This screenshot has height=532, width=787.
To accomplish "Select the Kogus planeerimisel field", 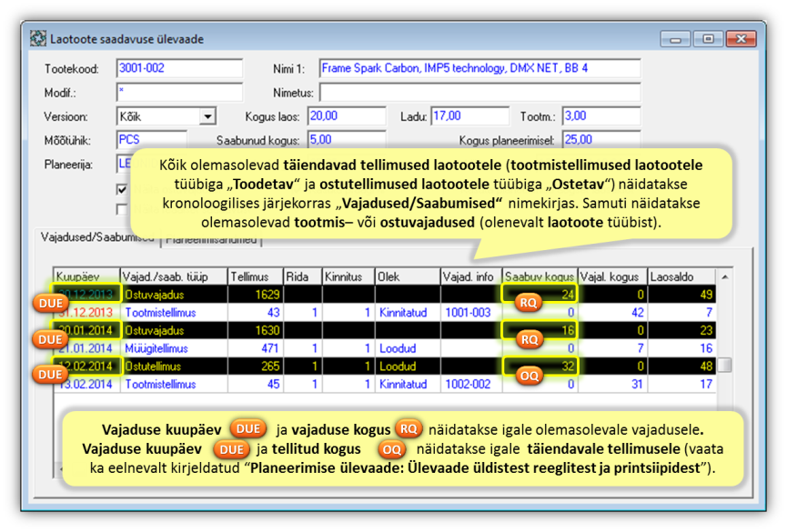I will click(601, 139).
